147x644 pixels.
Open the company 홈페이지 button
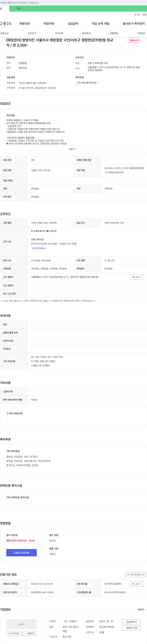tap(132, 621)
